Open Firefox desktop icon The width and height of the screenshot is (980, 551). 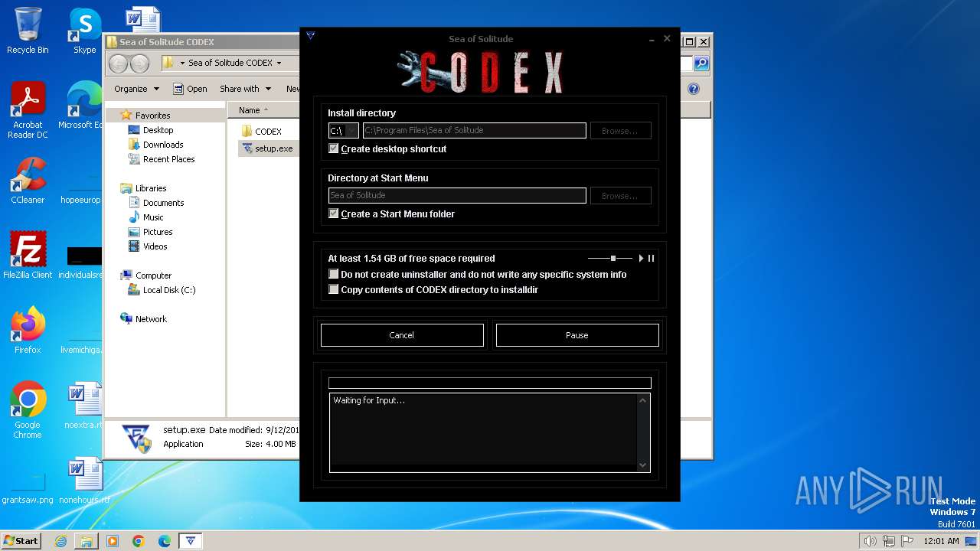click(x=28, y=330)
